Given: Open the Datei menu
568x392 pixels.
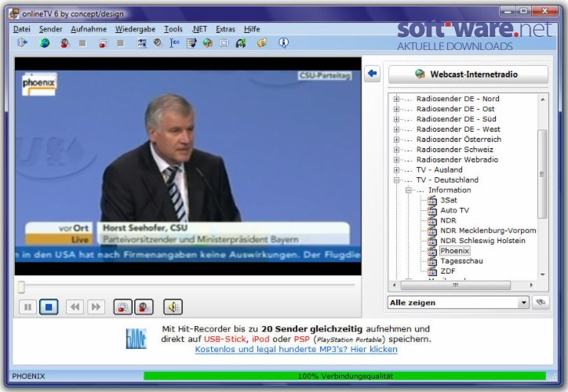Looking at the screenshot, I should click(x=22, y=29).
